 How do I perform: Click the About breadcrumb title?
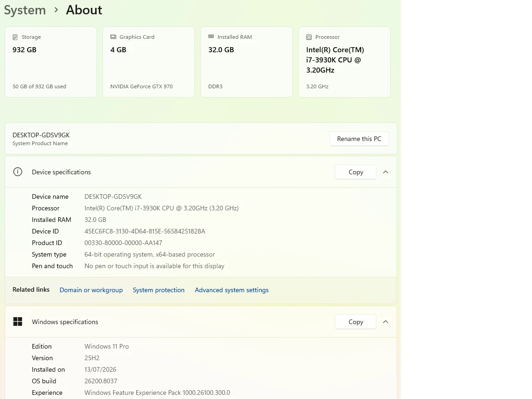click(84, 10)
